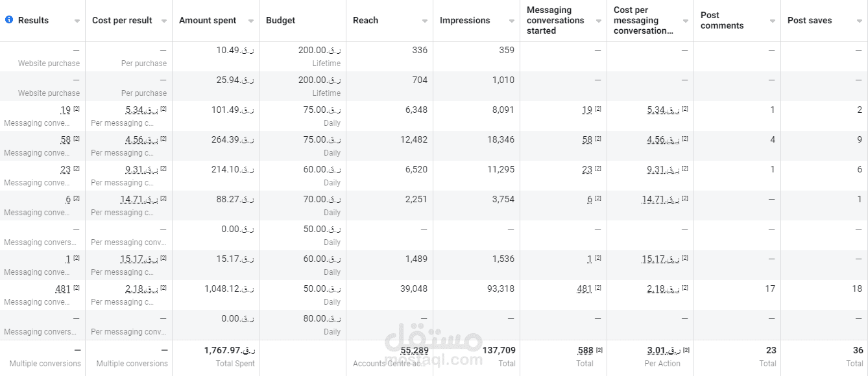Open the Results column dropdown arrow
This screenshot has width=868, height=376.
(x=77, y=21)
